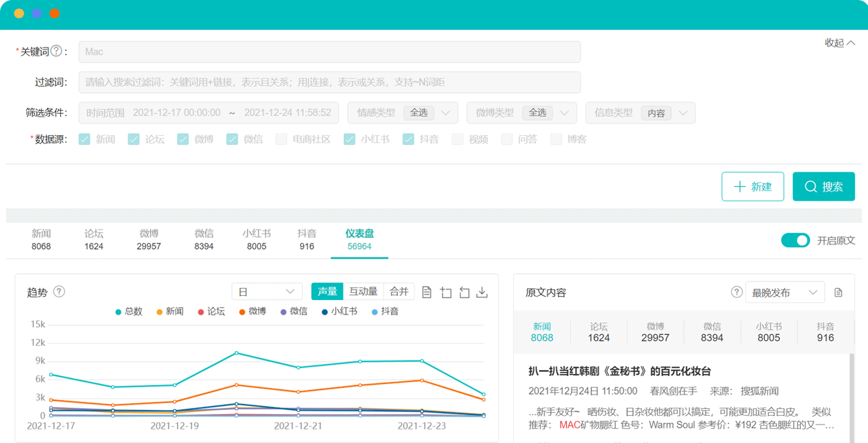Screen dimensions: 868x443
Task: Toggle the 新闻 legend marker in chart
Action: [159, 312]
